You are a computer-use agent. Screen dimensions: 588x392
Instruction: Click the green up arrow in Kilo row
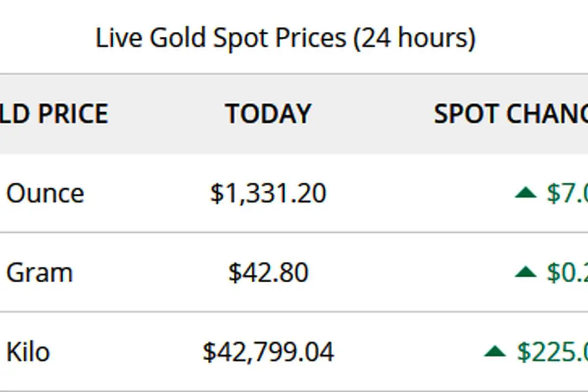pyautogui.click(x=495, y=351)
